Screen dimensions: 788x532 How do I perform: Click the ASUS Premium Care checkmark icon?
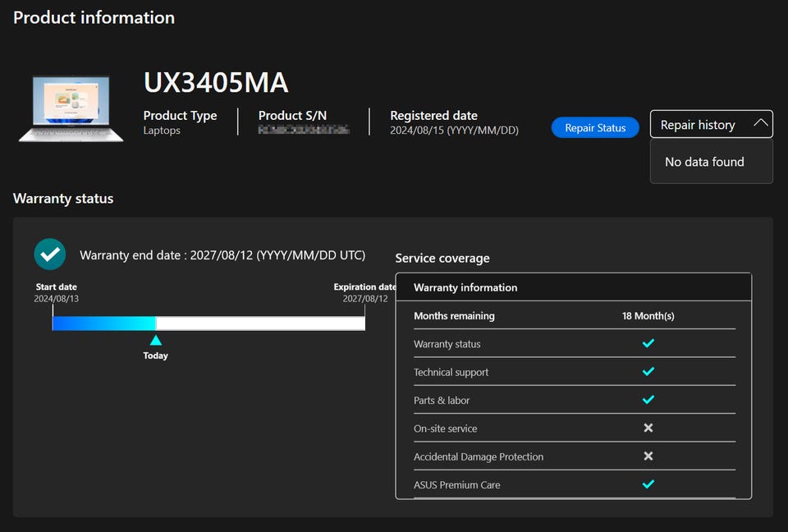tap(648, 484)
